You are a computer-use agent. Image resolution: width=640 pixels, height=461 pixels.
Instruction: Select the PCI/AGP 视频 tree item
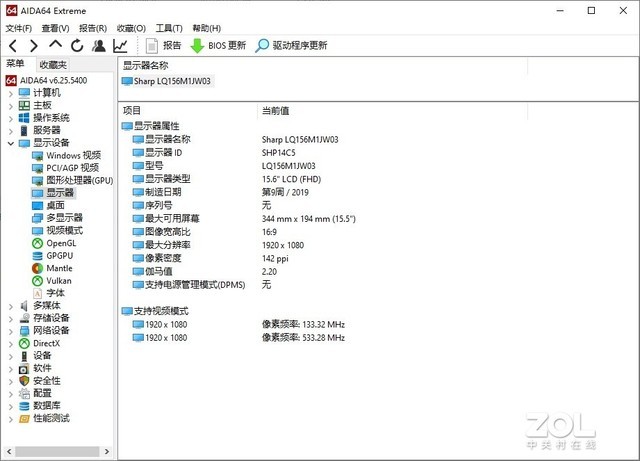[65, 168]
